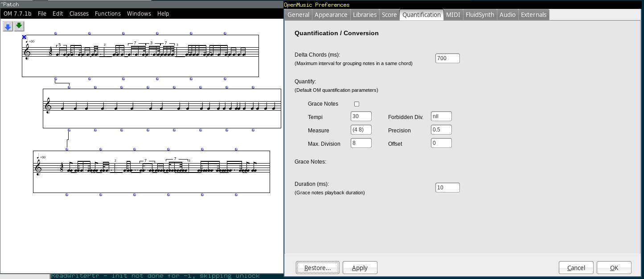The width and height of the screenshot is (644, 279).
Task: Click the Quantification / Conversion heading
Action: (336, 33)
